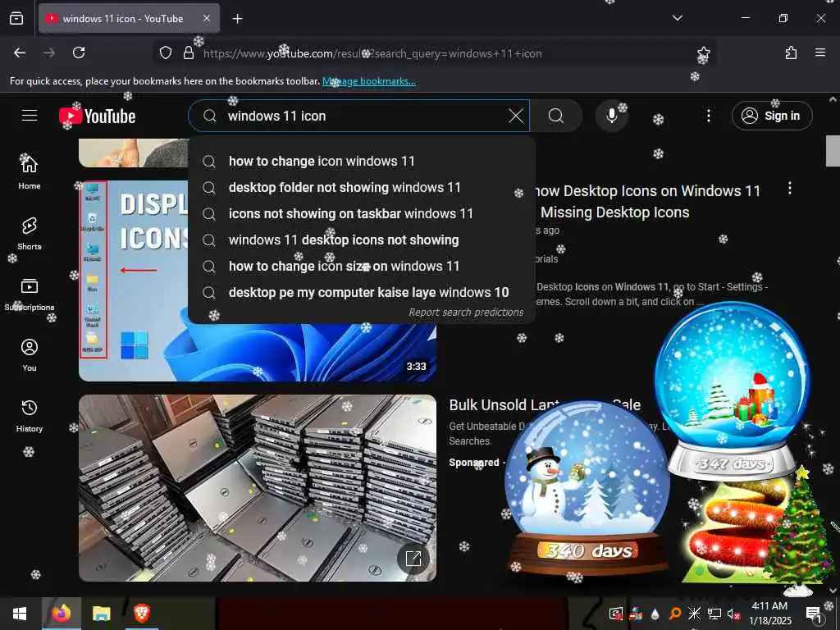Go to YouTube homepage via logo

[x=97, y=116]
